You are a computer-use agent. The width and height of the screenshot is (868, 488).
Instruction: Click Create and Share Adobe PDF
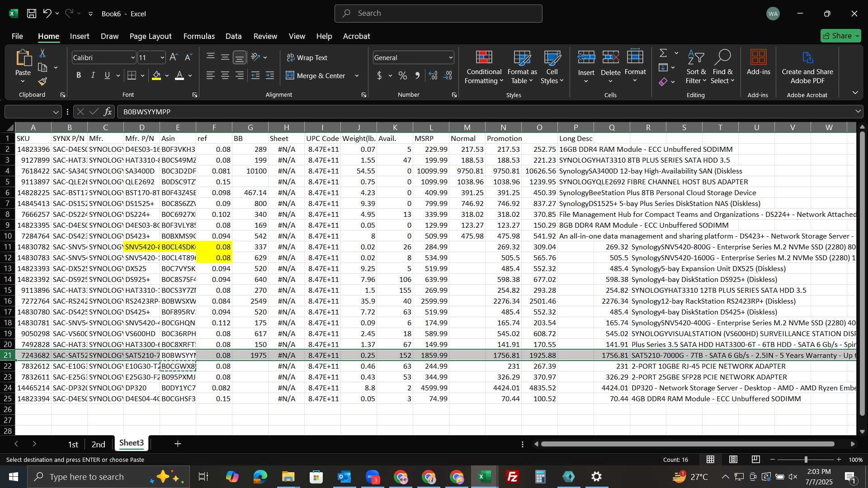coord(807,67)
